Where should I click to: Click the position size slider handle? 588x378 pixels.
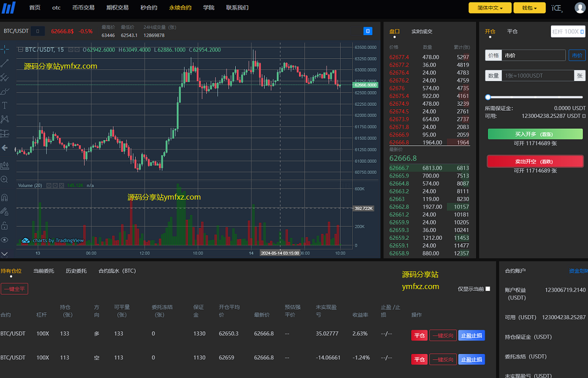point(488,97)
